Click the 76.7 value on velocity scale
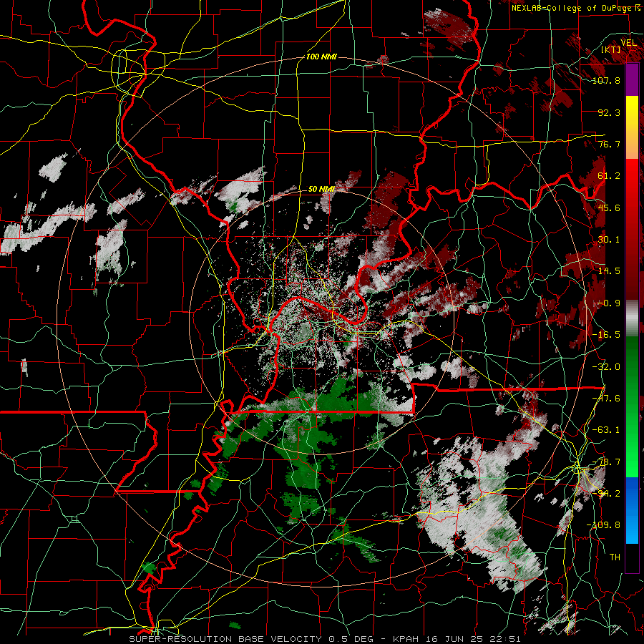The image size is (644, 644). (x=609, y=144)
